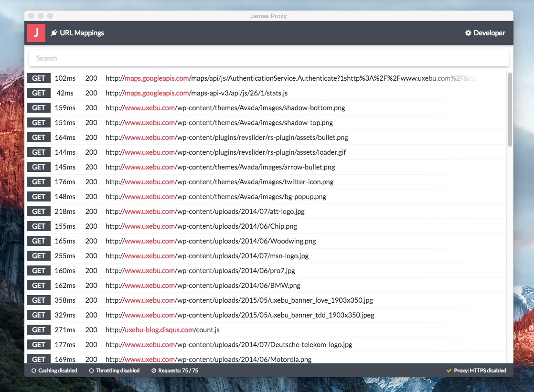Toggle Caching disabled circle icon

pyautogui.click(x=34, y=371)
